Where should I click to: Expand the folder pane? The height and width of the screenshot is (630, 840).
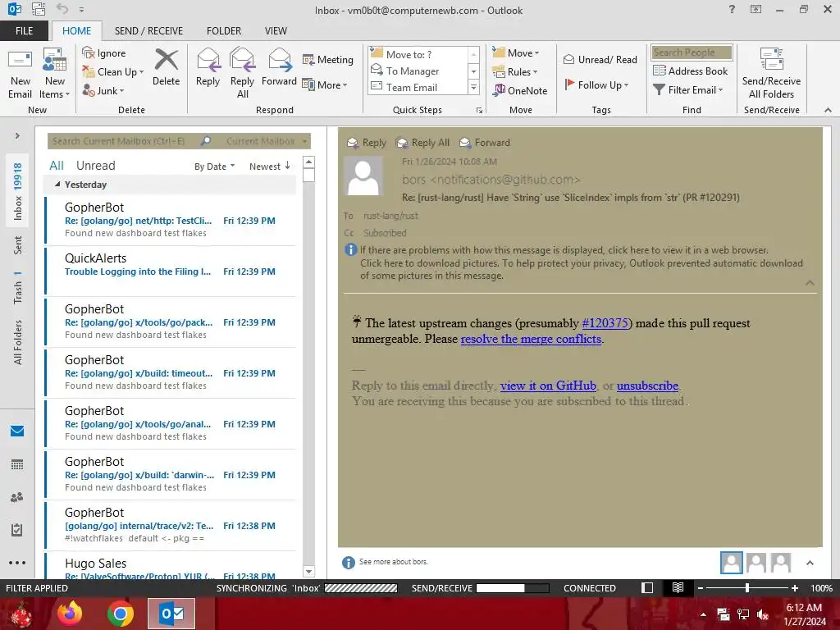click(17, 136)
